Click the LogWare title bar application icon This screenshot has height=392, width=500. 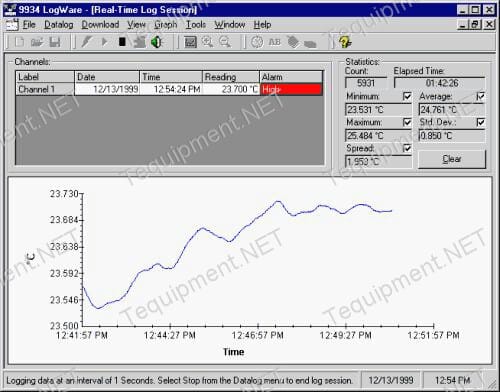[x=10, y=9]
